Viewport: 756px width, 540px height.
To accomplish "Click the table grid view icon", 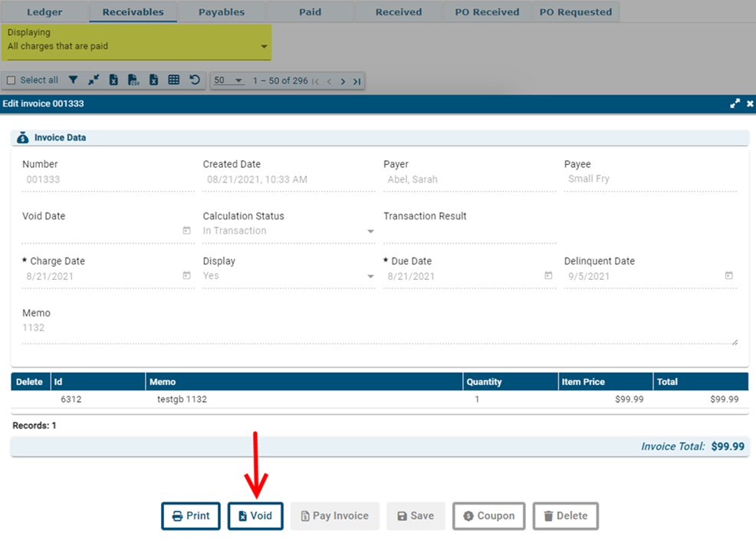I will (174, 80).
